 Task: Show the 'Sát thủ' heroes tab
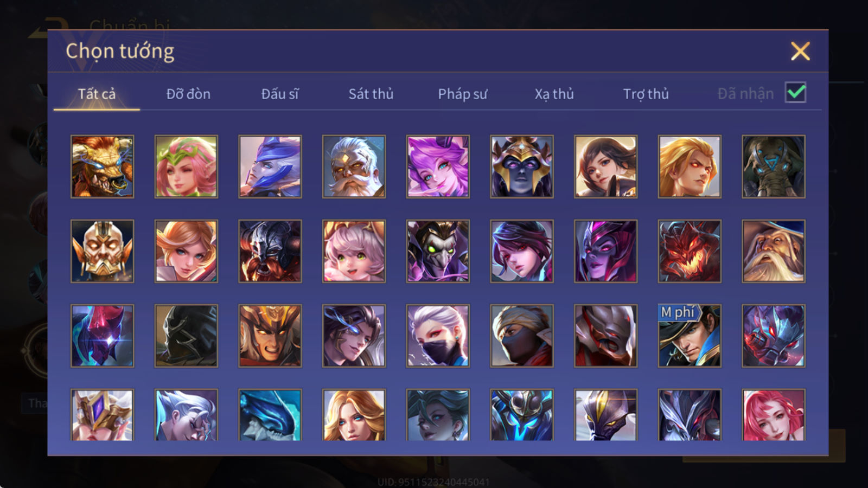(371, 94)
